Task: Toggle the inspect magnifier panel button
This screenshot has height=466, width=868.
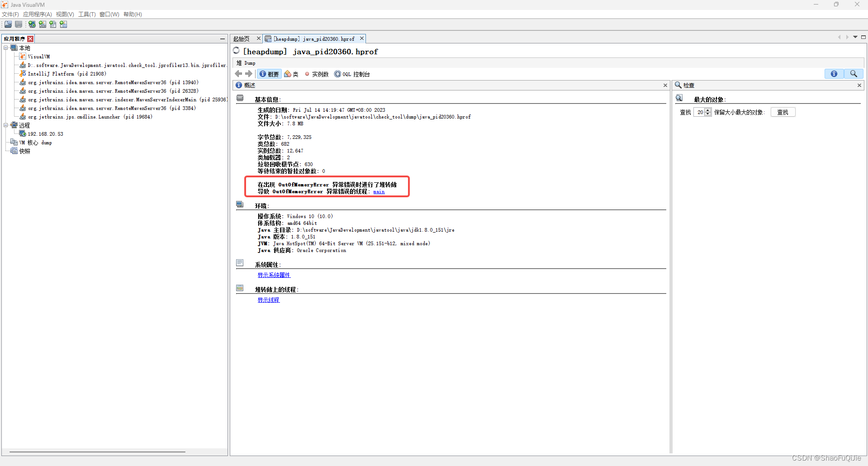Action: pos(854,73)
